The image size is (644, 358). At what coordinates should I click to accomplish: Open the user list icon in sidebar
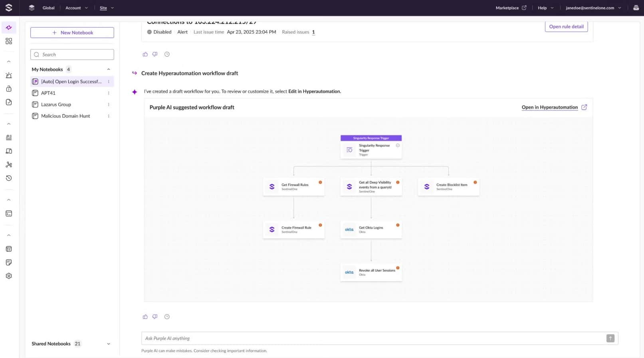(x=9, y=137)
